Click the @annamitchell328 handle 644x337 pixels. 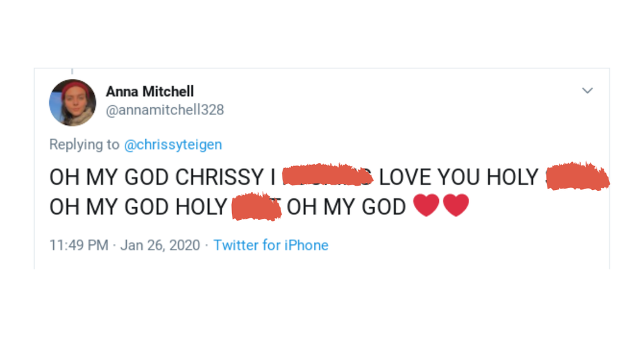(x=165, y=110)
